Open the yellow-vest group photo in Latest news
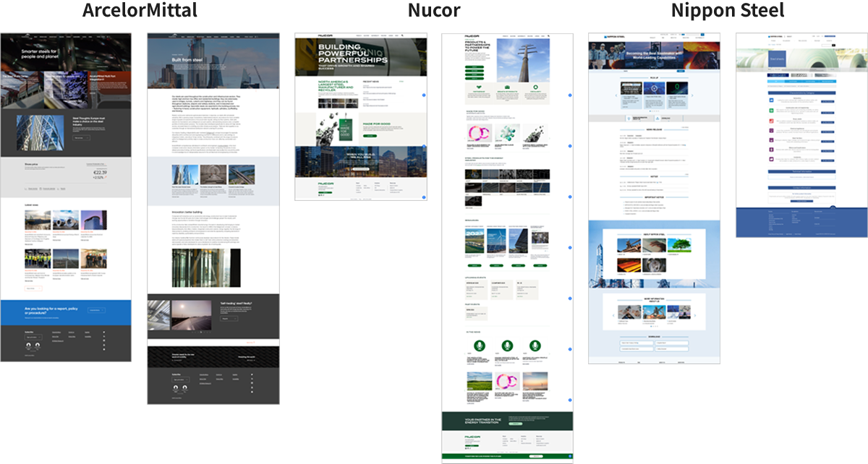 (38, 259)
